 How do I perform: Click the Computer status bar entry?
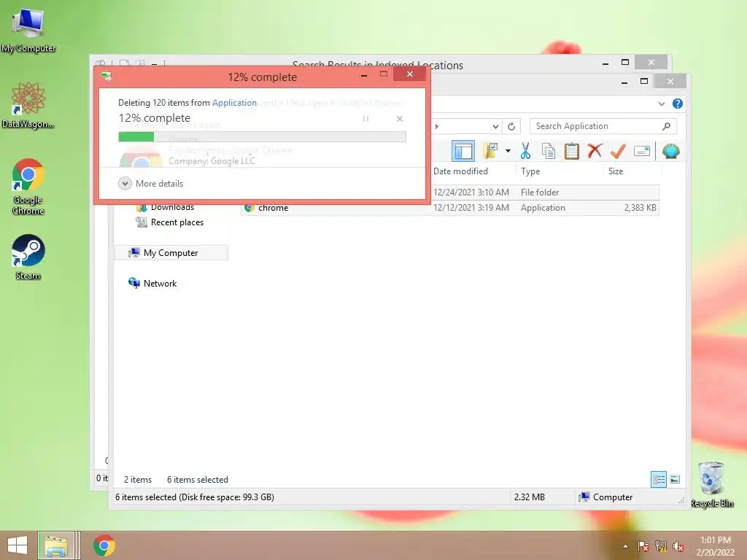(x=605, y=497)
